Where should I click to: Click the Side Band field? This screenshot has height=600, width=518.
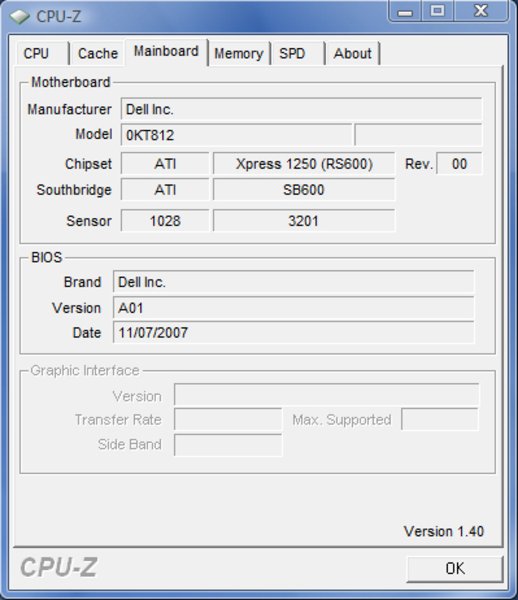point(228,445)
